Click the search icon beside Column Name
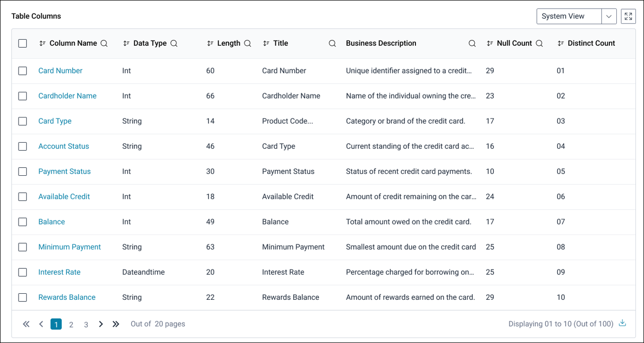 click(x=104, y=44)
